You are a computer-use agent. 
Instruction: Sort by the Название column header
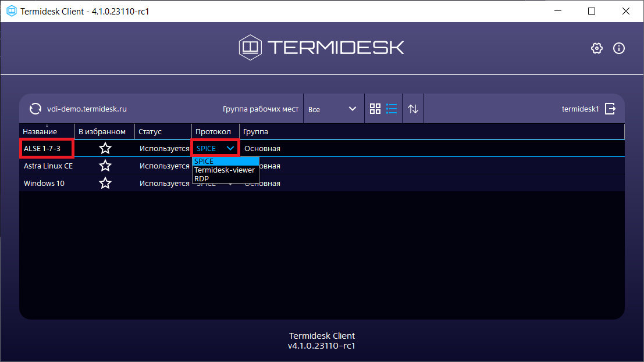[x=40, y=132]
